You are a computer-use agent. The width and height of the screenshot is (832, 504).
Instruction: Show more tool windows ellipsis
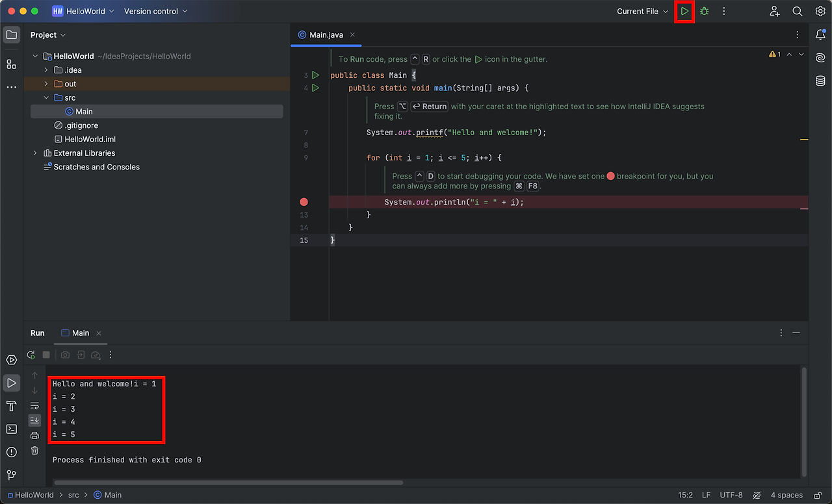[x=12, y=86]
